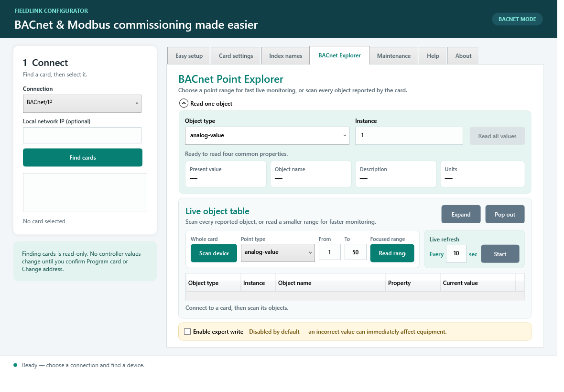
Task: Click the To range field
Action: tap(356, 252)
